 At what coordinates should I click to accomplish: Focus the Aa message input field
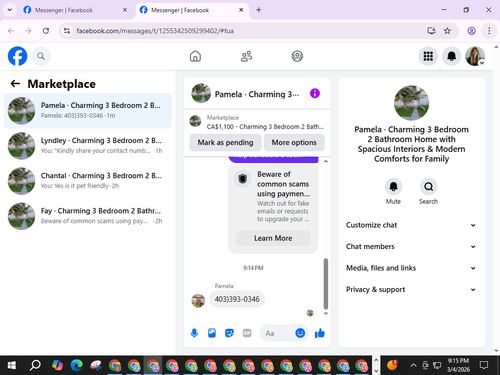pos(278,333)
